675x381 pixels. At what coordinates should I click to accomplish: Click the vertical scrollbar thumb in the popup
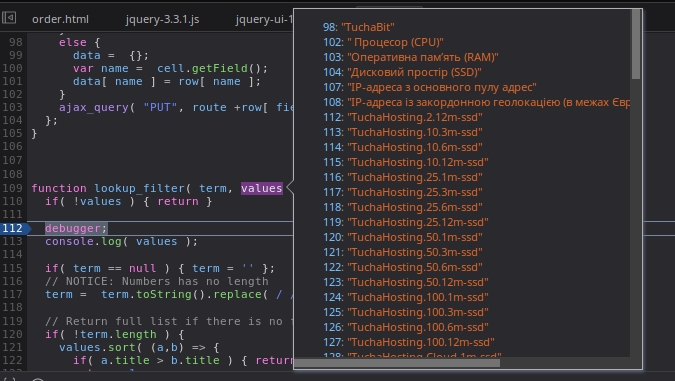(x=636, y=45)
